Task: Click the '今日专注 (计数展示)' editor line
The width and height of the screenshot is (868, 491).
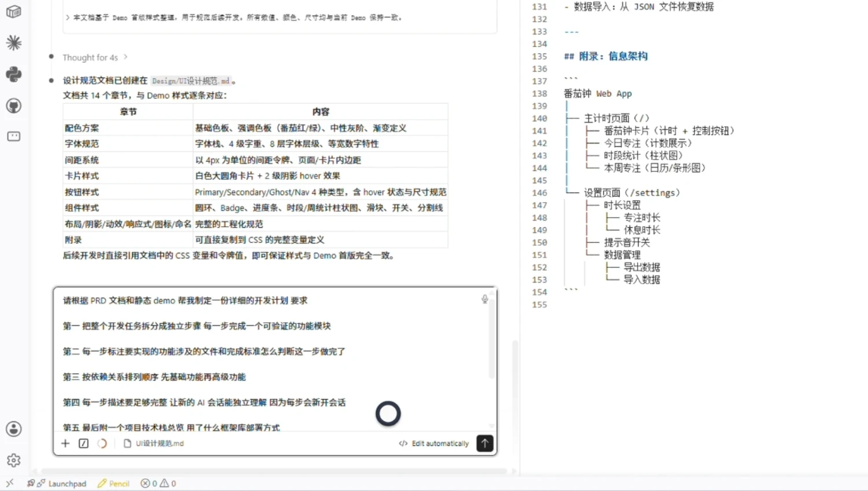Action: [648, 143]
